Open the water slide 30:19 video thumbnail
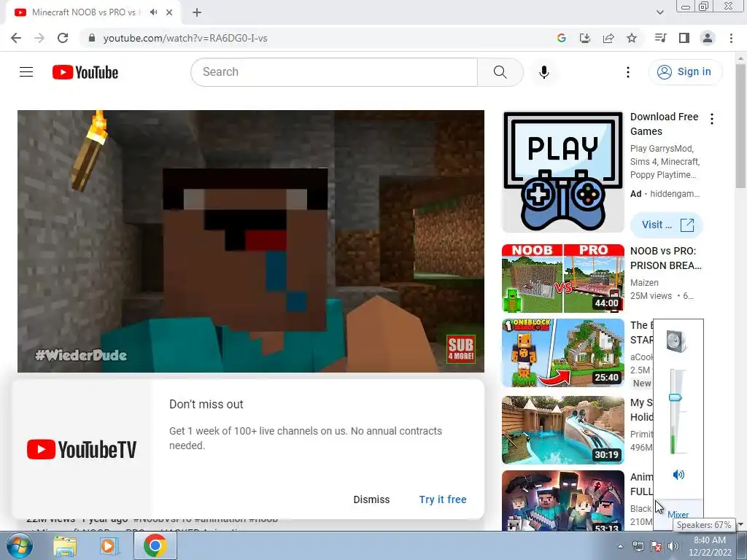Image resolution: width=747 pixels, height=560 pixels. coord(562,430)
